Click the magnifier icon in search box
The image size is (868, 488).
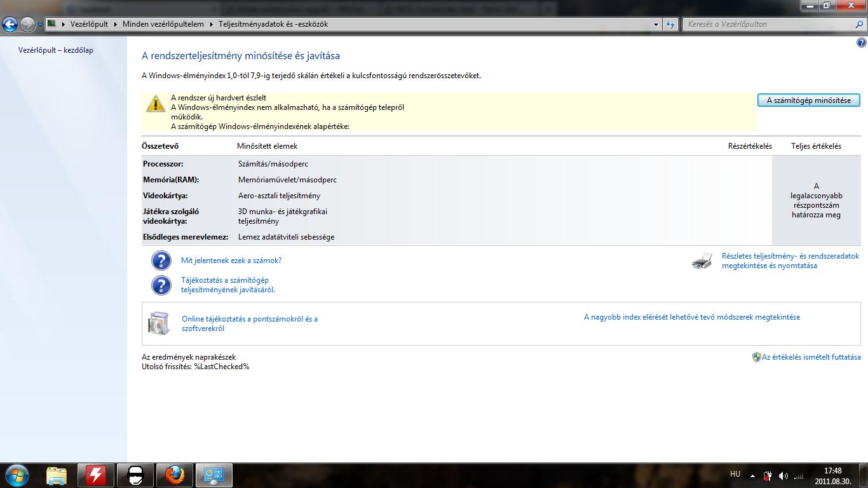point(860,24)
